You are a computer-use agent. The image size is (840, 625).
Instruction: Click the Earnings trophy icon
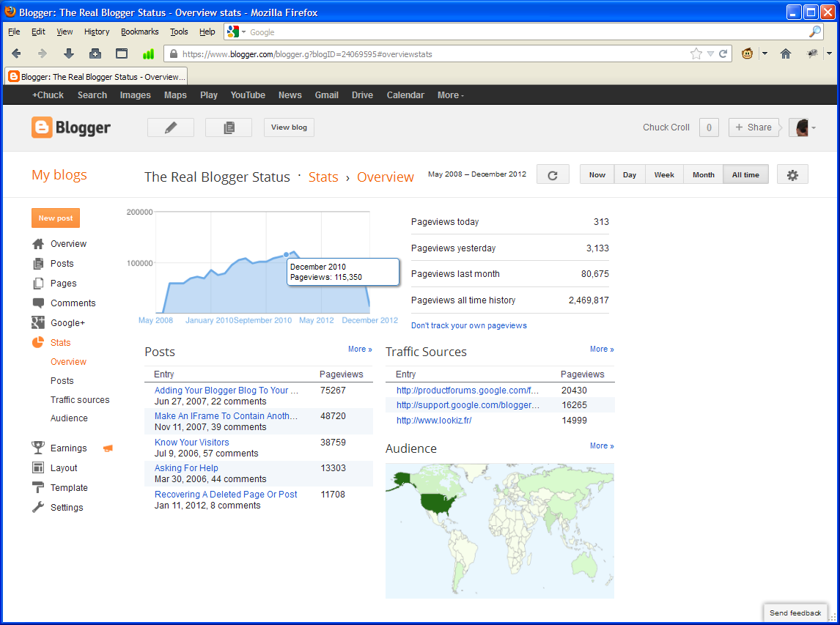pos(38,448)
